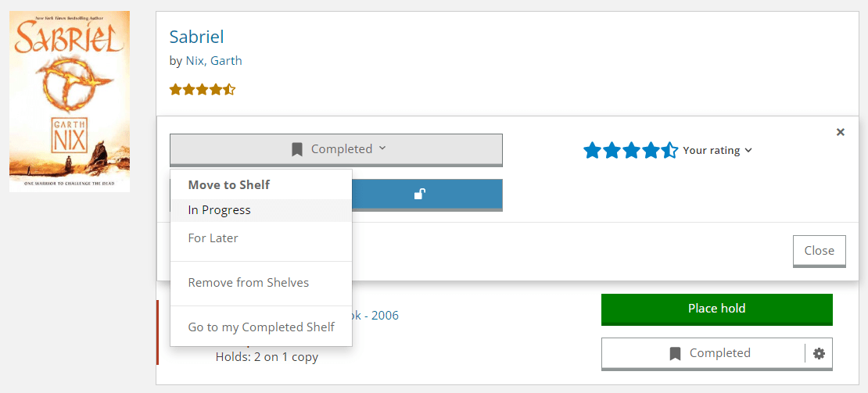Image resolution: width=868 pixels, height=393 pixels.
Task: Rate the book three blue stars
Action: tap(631, 150)
